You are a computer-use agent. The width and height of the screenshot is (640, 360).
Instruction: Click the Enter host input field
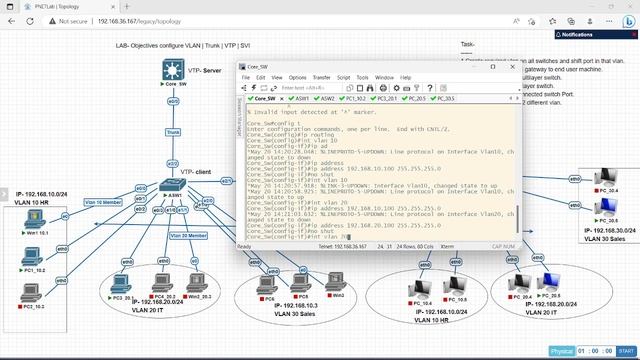310,88
